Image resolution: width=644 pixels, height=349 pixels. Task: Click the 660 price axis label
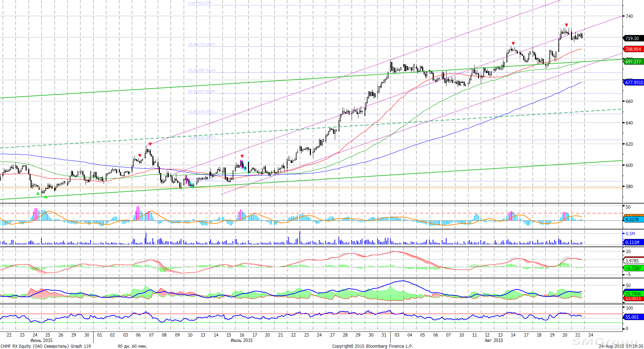[629, 101]
